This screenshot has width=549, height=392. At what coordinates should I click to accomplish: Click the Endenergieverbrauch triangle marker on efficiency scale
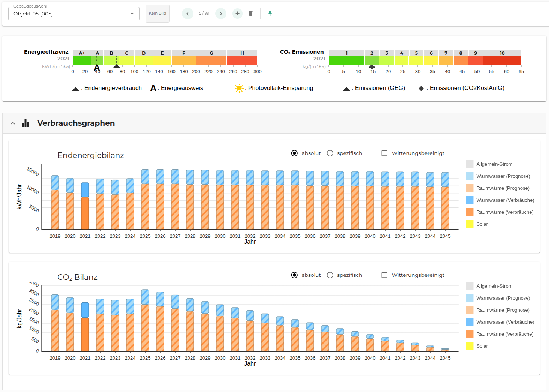pyautogui.click(x=117, y=66)
